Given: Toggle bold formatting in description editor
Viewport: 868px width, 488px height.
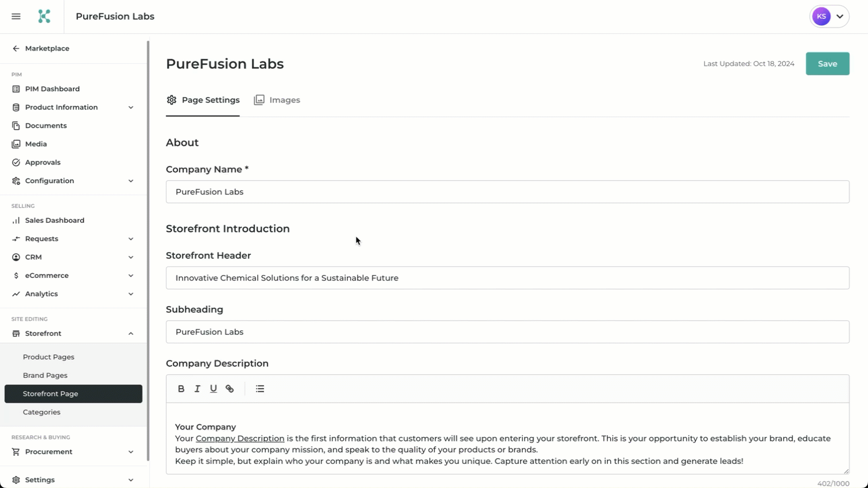Looking at the screenshot, I should [x=181, y=389].
